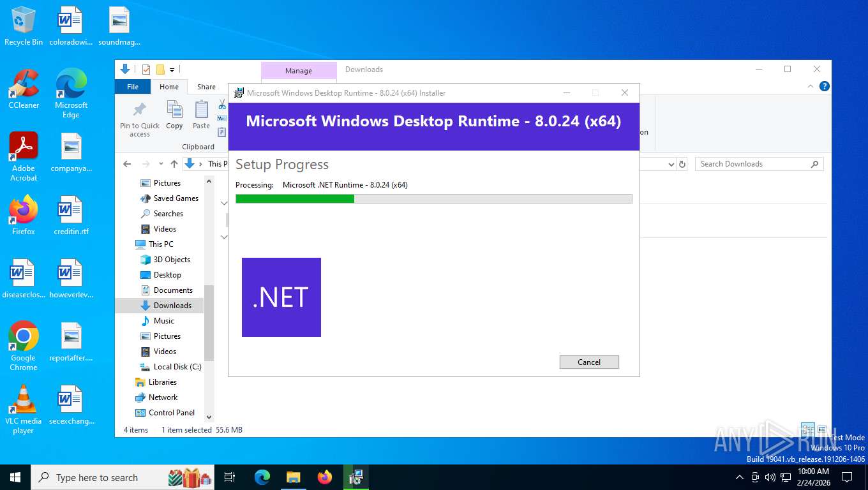
Task: Switch to the Share ribbon tab
Action: pos(206,87)
